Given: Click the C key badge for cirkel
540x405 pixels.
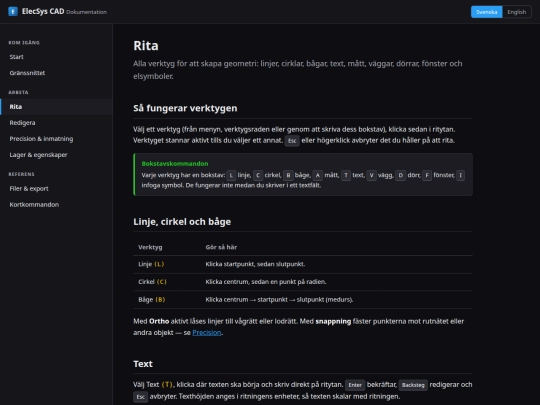Looking at the screenshot, I should [258, 175].
